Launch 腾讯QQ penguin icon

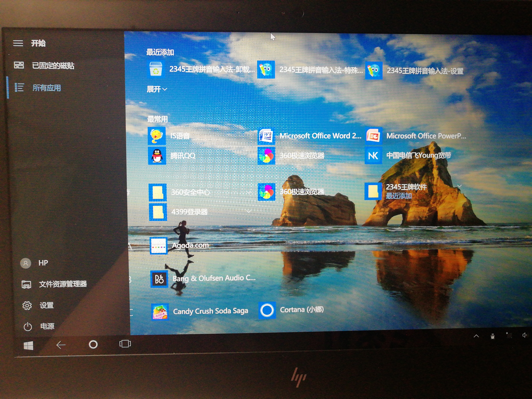[157, 156]
